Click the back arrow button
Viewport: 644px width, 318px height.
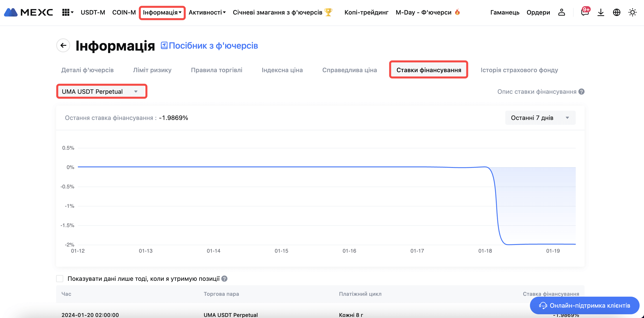(63, 46)
